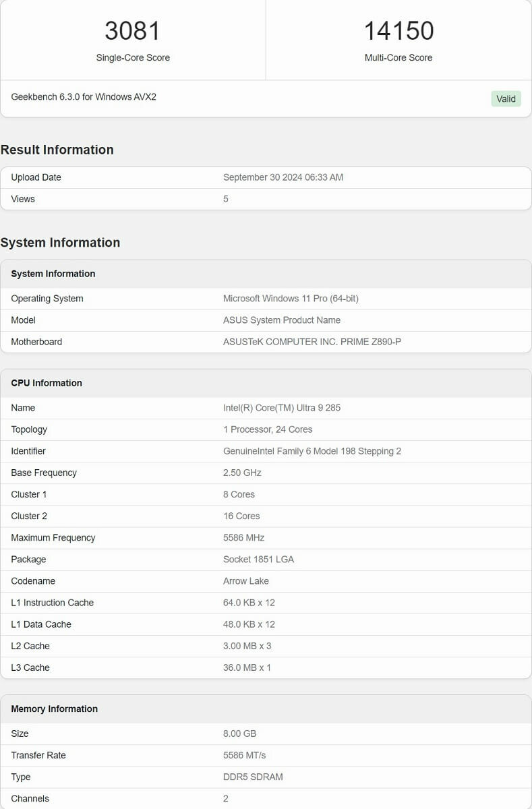Select GenuineIntel Family 6 Model 198 value
Image resolution: width=532 pixels, height=809 pixels.
coord(312,451)
